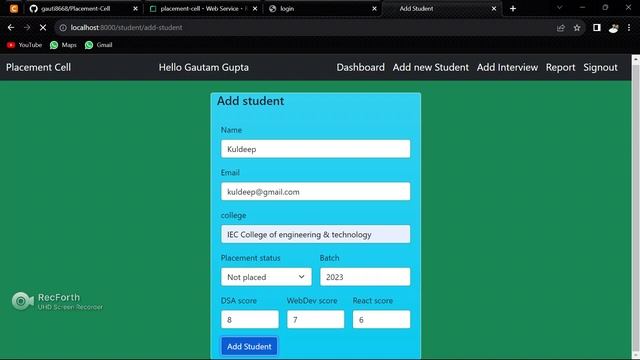Click the DSA score field

pyautogui.click(x=250, y=319)
